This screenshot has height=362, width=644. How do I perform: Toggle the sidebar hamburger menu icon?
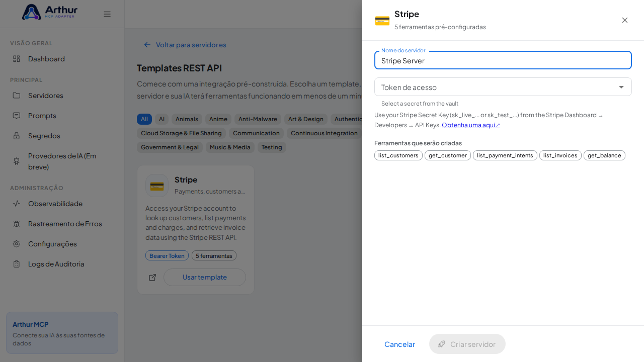pyautogui.click(x=107, y=14)
